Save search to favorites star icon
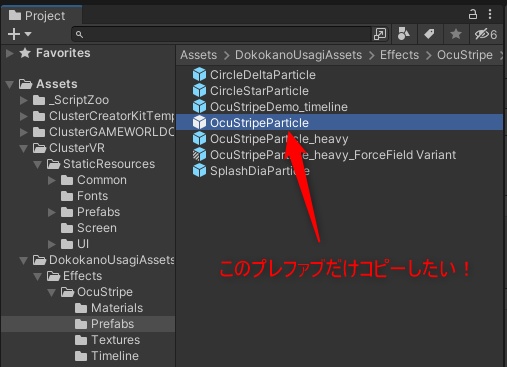 coord(456,34)
